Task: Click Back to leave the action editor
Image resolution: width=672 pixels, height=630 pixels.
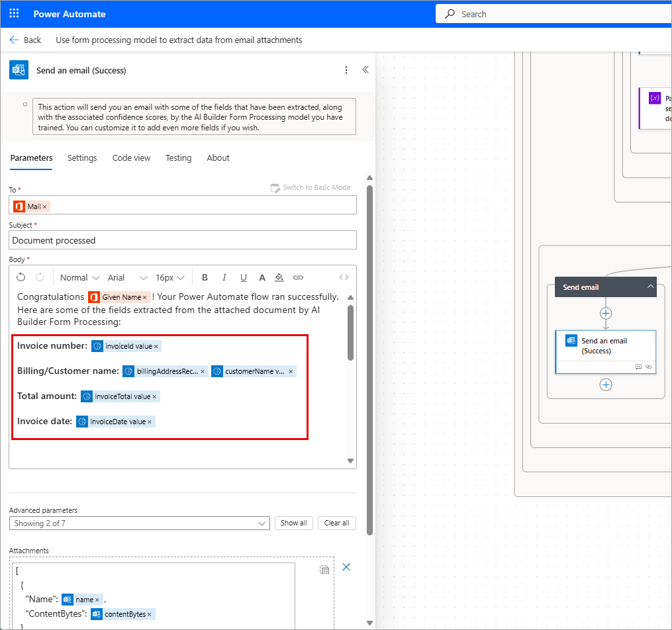Action: pos(25,40)
